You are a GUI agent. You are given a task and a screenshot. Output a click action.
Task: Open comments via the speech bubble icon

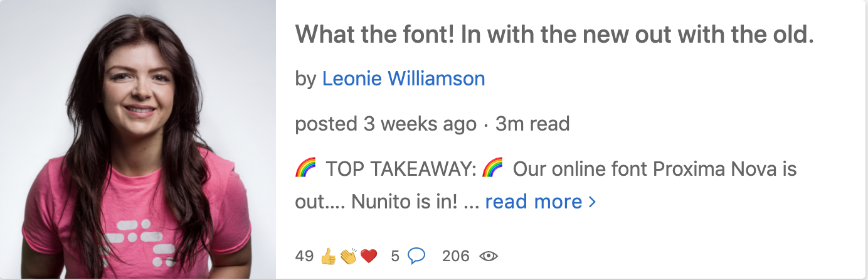pyautogui.click(x=416, y=256)
